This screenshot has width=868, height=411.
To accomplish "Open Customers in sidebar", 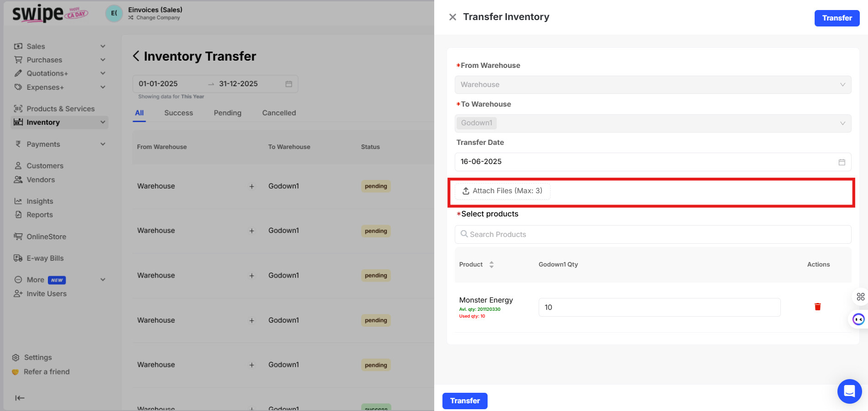I will 45,166.
